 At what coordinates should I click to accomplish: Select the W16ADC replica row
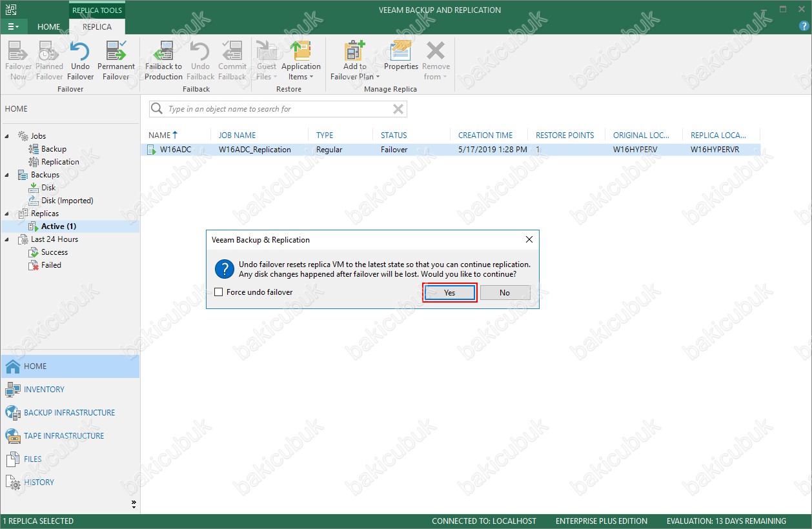pyautogui.click(x=451, y=150)
